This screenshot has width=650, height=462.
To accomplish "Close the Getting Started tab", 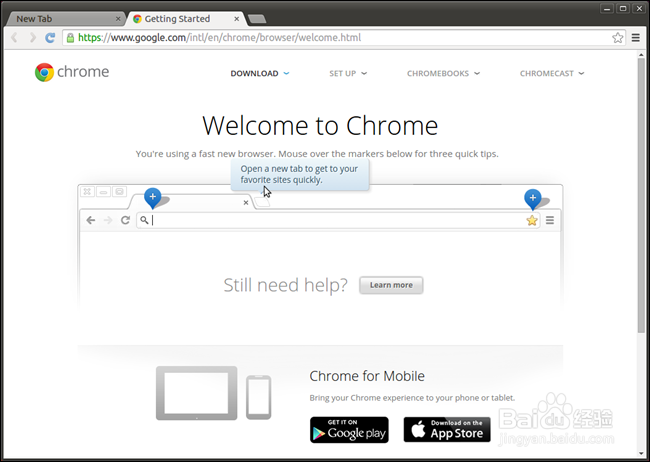I will (237, 19).
